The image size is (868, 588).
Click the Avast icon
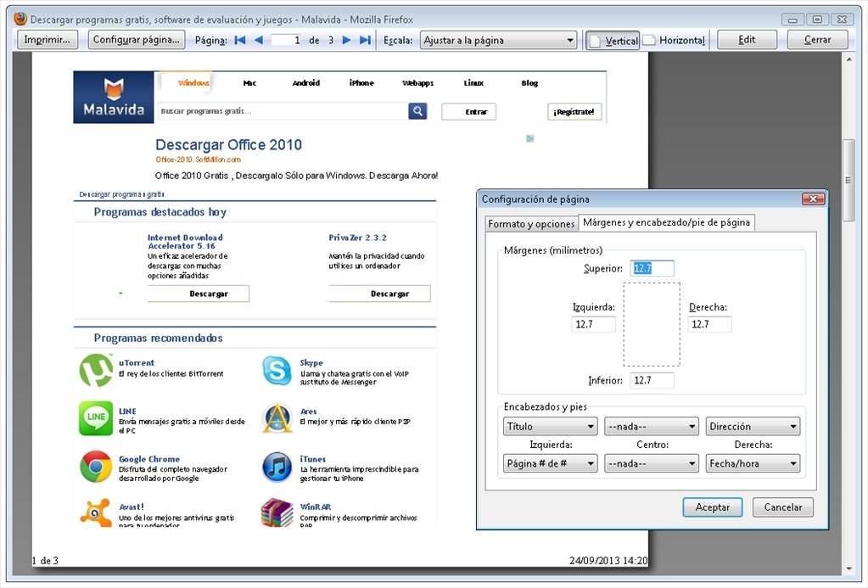96,512
